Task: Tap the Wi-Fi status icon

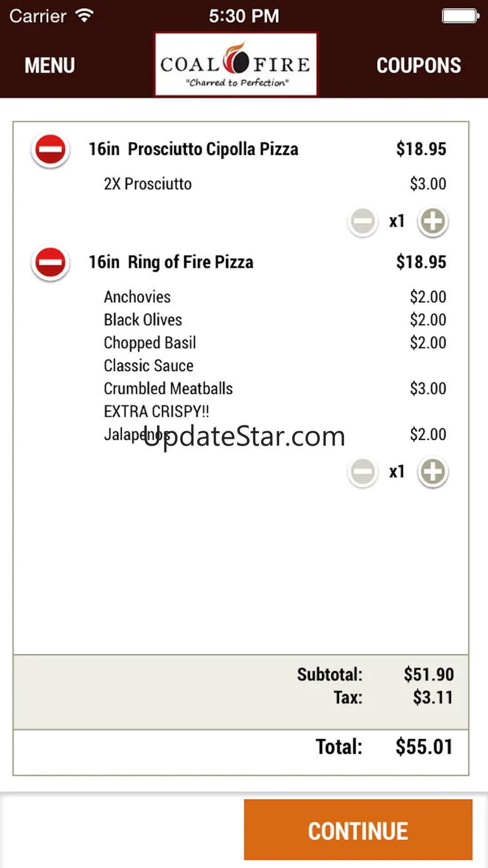Action: coord(83,16)
